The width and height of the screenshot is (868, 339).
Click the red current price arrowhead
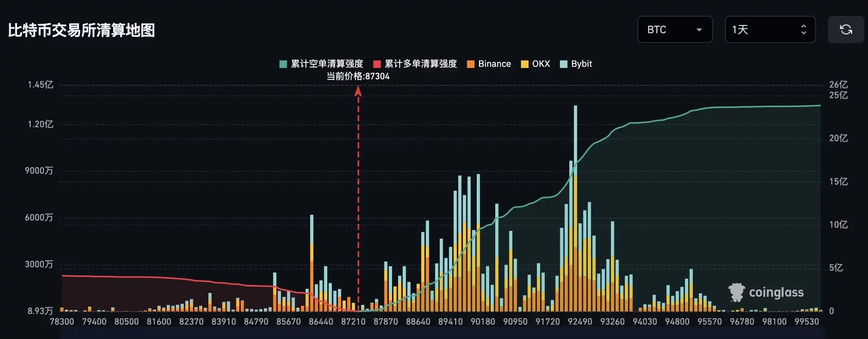(358, 91)
